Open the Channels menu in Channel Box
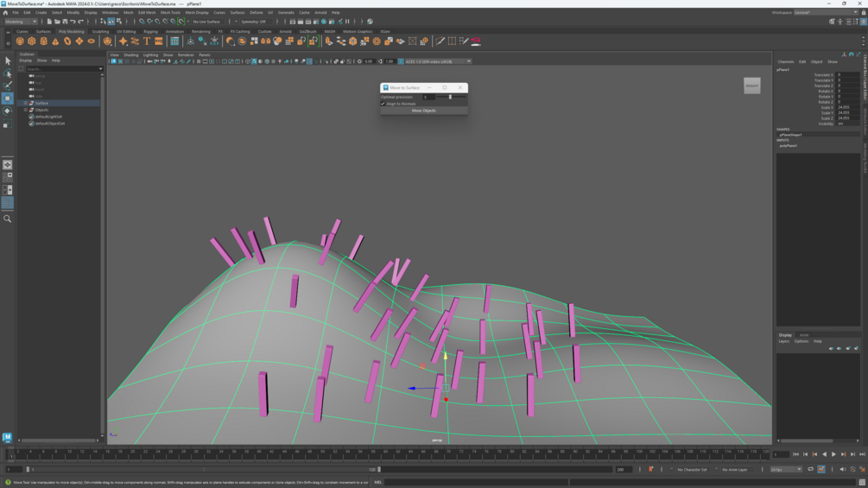This screenshot has height=488, width=868. 785,61
